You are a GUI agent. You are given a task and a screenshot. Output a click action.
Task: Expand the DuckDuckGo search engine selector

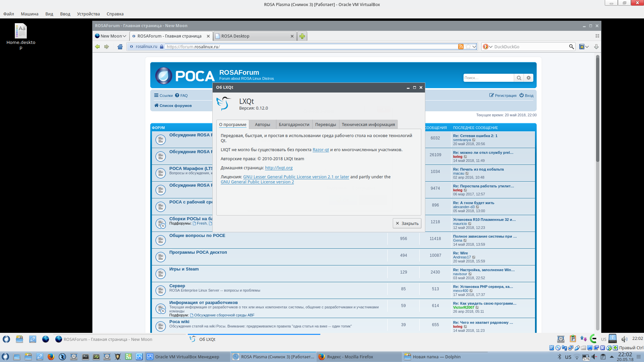pos(487,47)
